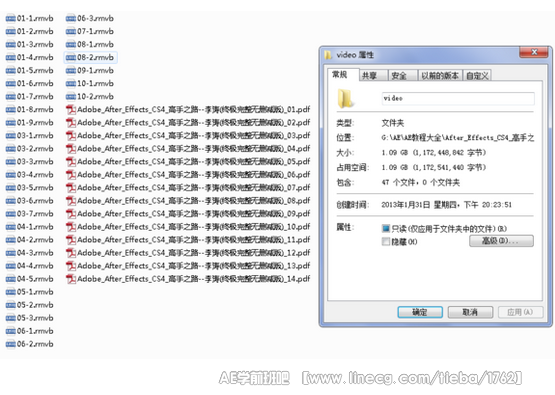
Task: Open the 以前的版本 tab
Action: click(440, 76)
